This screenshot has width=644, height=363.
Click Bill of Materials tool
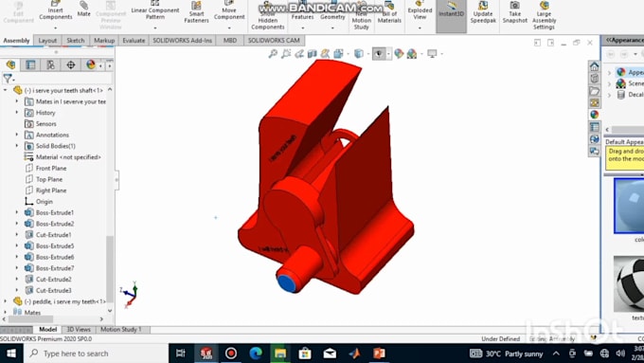[389, 12]
